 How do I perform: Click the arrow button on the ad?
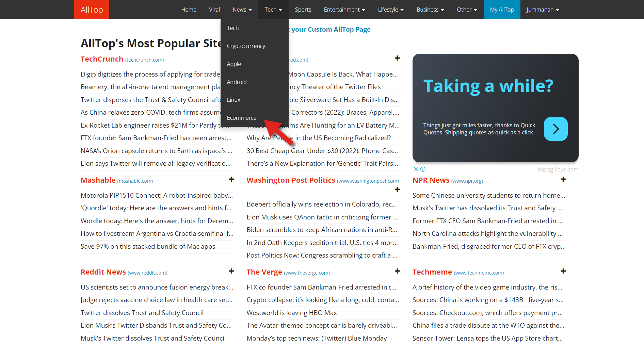point(556,129)
